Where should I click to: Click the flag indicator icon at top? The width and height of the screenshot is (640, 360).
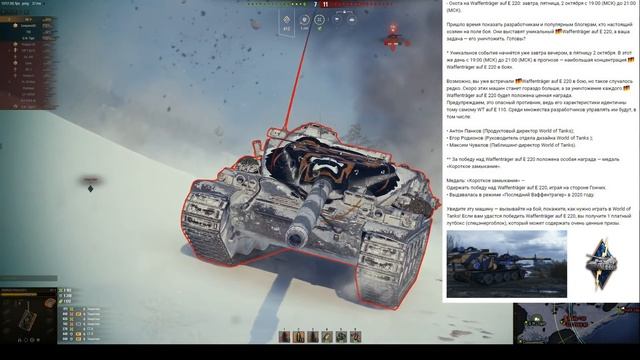pos(337,19)
